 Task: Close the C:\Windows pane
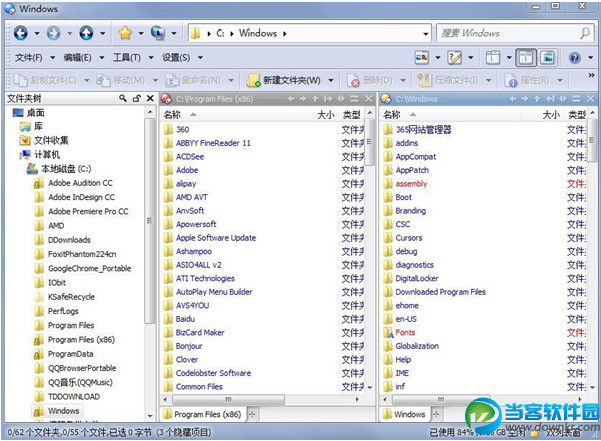(591, 99)
